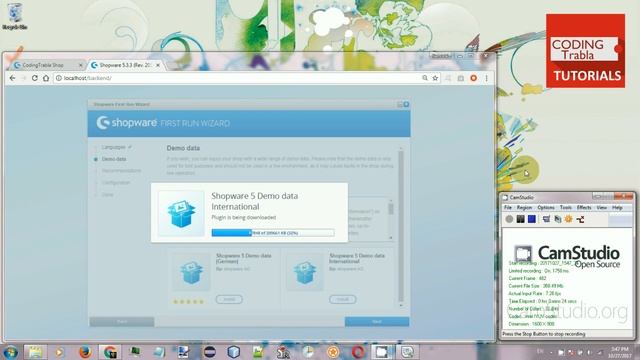The height and width of the screenshot is (360, 640).
Task: Open Windows Start menu
Action: (x=10, y=352)
